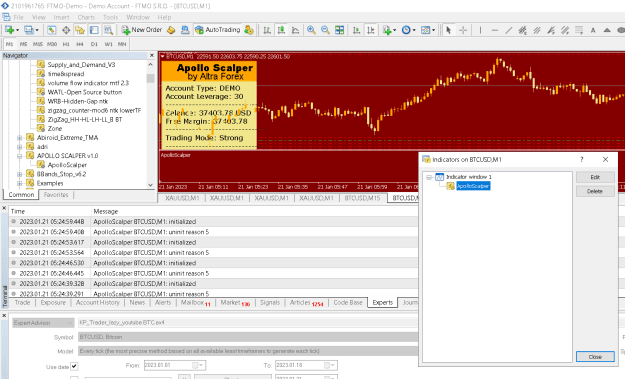This screenshot has width=625, height=379.
Task: Open the From date picker
Action: [198, 365]
